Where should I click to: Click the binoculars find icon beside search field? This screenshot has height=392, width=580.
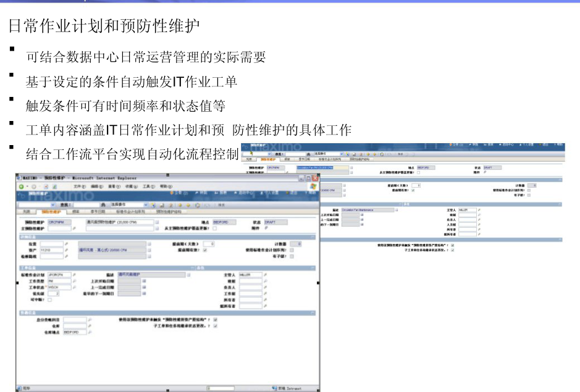click(x=103, y=203)
